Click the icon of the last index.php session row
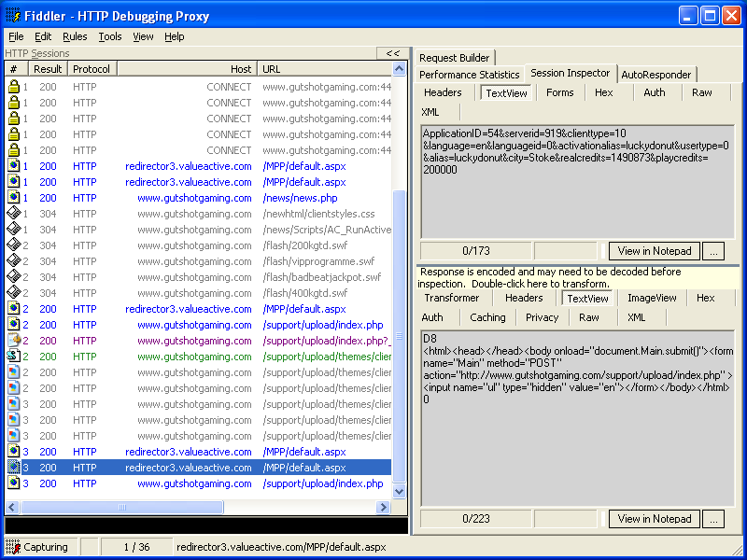Image resolution: width=747 pixels, height=560 pixels. click(14, 483)
